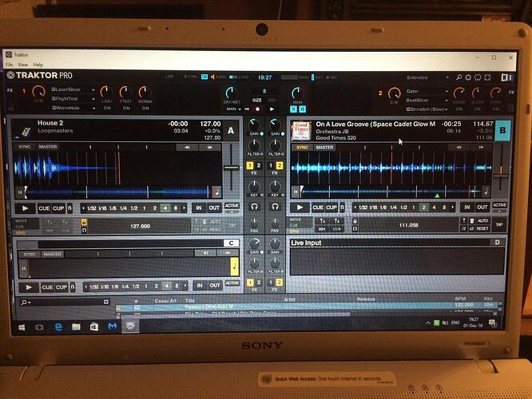Jump to track start on deck B stripe
532x399 pixels.
point(296,192)
